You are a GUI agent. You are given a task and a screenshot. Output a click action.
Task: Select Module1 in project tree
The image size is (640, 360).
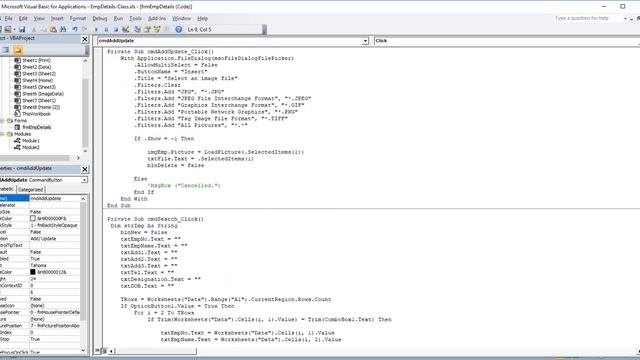click(x=31, y=141)
